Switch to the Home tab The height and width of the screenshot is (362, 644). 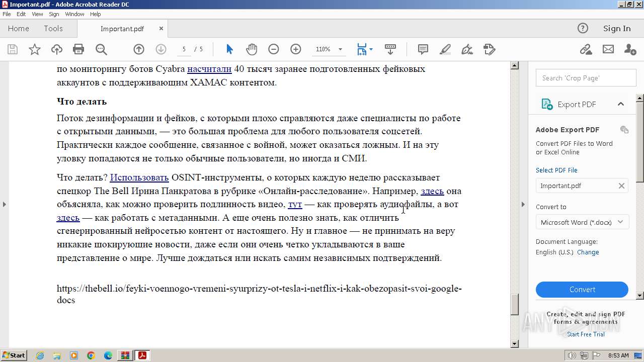click(19, 29)
